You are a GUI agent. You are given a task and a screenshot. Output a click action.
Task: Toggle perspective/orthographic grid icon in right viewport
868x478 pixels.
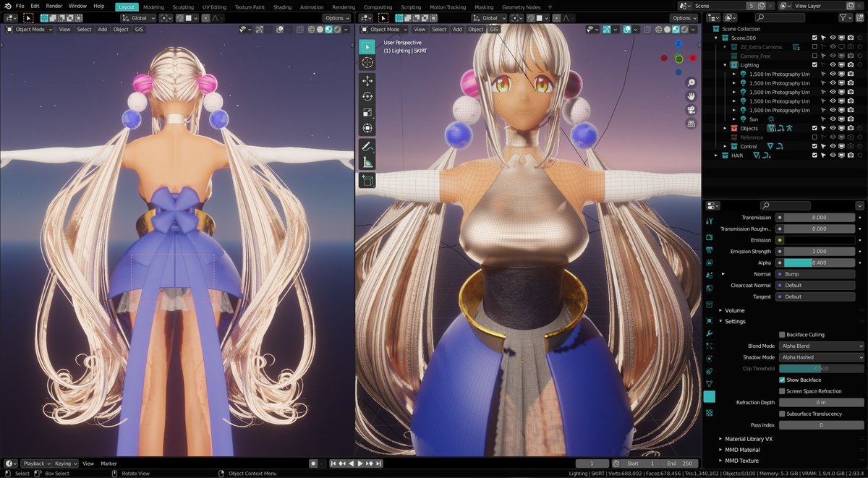(691, 124)
